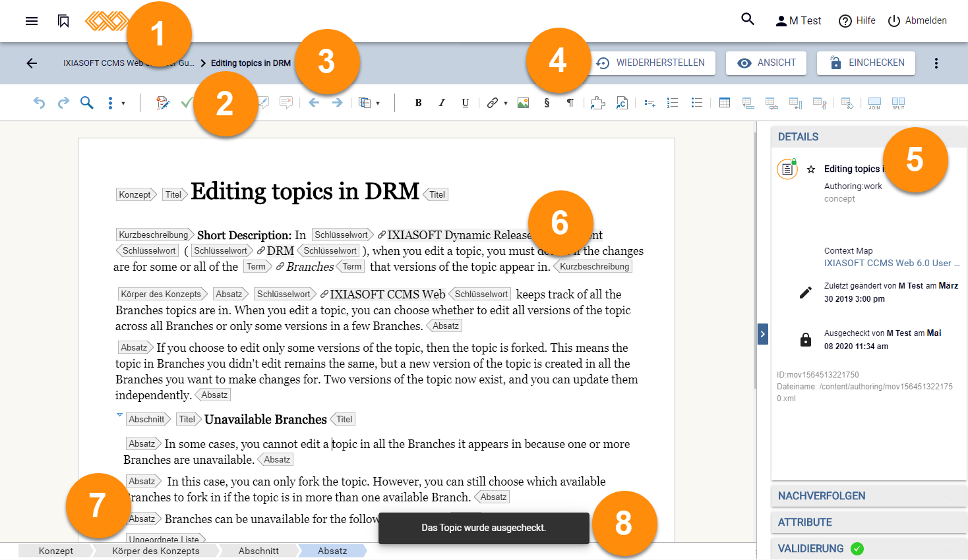Collapse Abschnitt section triangle
Viewport: 968px width, 560px height.
[119, 415]
